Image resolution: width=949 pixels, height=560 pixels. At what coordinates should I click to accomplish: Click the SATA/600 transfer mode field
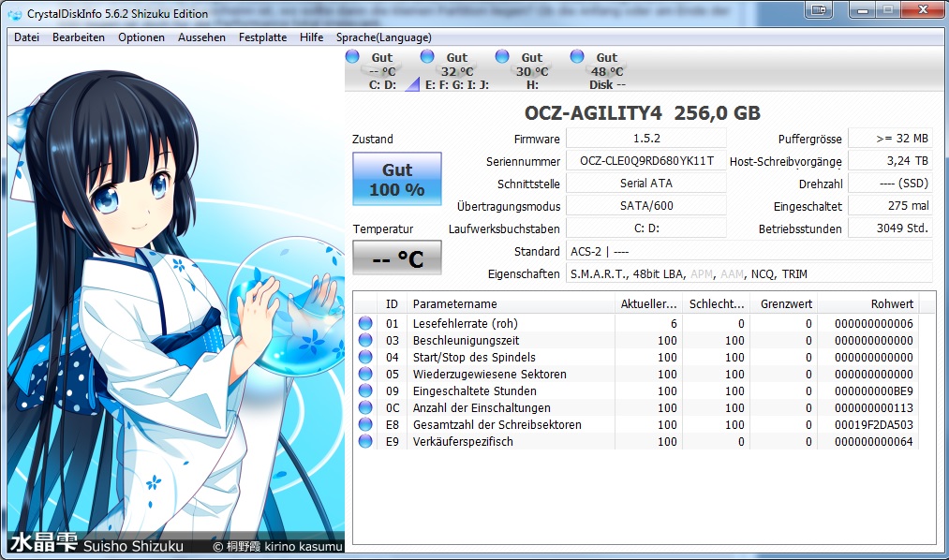pos(646,206)
